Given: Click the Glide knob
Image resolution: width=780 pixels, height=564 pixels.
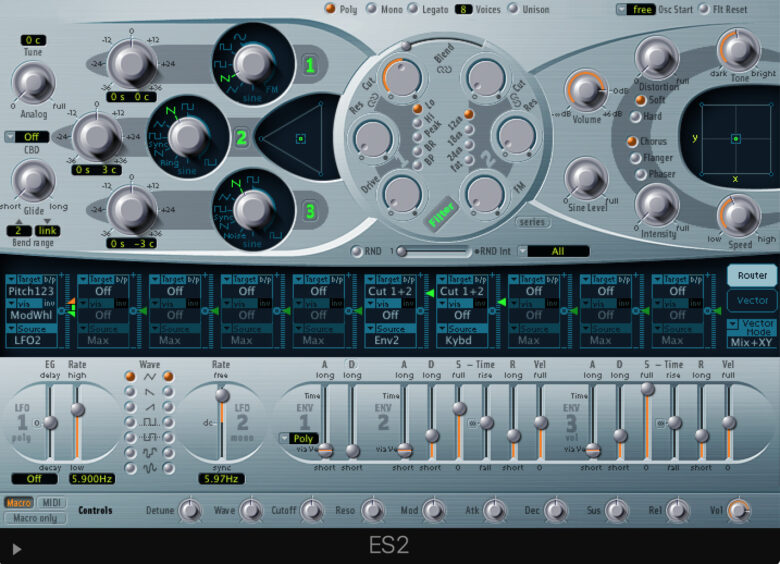Looking at the screenshot, I should 33,181.
